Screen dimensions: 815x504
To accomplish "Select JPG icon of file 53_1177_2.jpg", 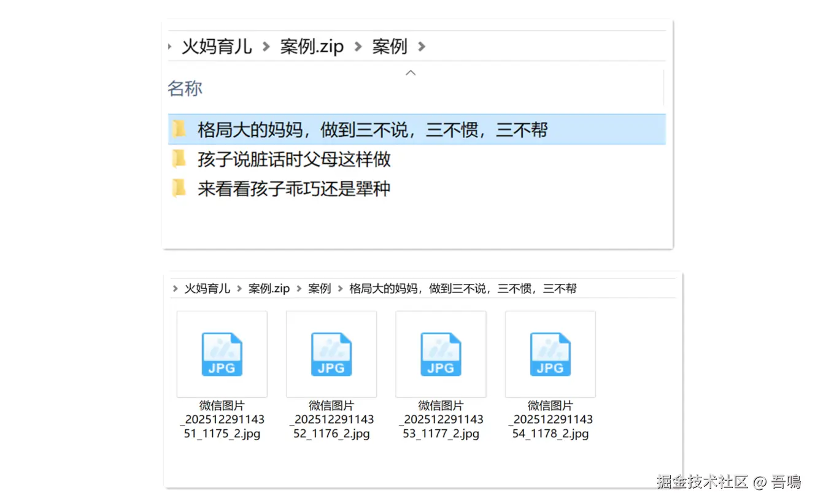I will (441, 354).
